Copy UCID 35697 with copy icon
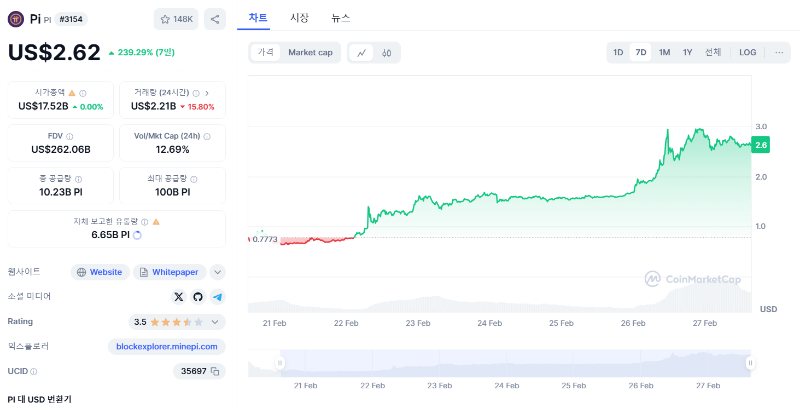Viewport: 800px width, 408px height. 215,371
